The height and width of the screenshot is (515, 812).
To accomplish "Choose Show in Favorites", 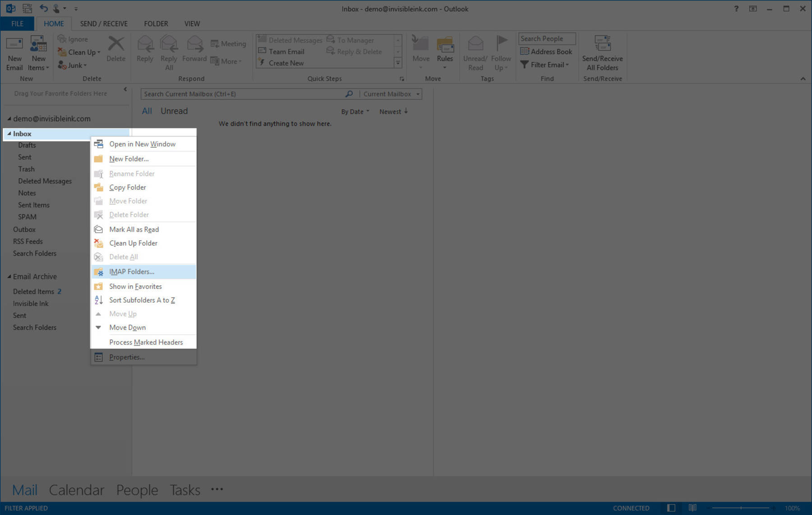I will (x=144, y=286).
